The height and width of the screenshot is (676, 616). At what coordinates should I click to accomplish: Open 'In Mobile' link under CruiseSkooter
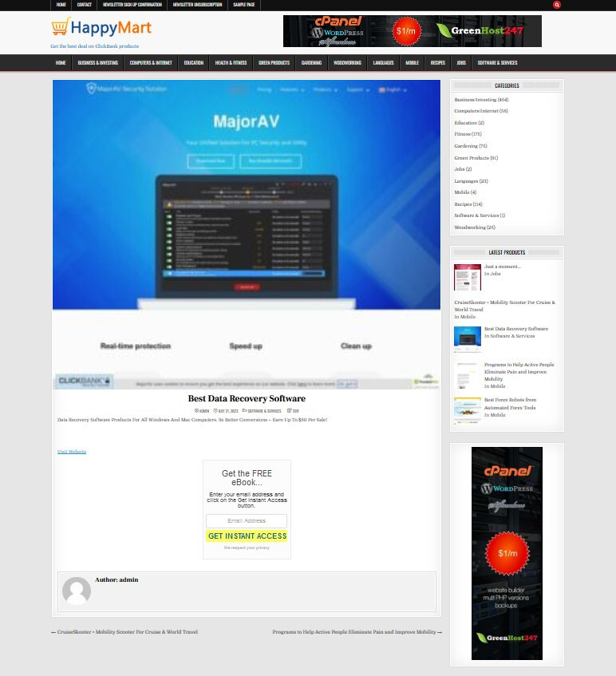click(x=465, y=317)
